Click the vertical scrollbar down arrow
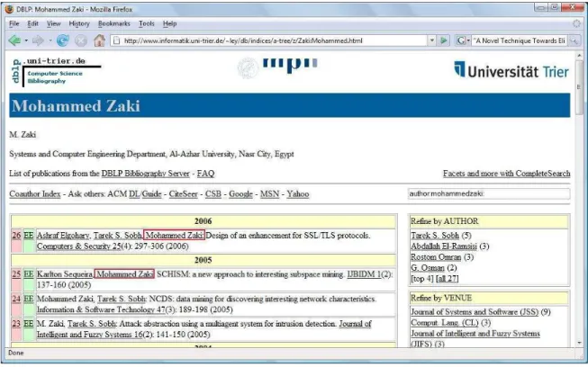588x367 pixels. 579,343
